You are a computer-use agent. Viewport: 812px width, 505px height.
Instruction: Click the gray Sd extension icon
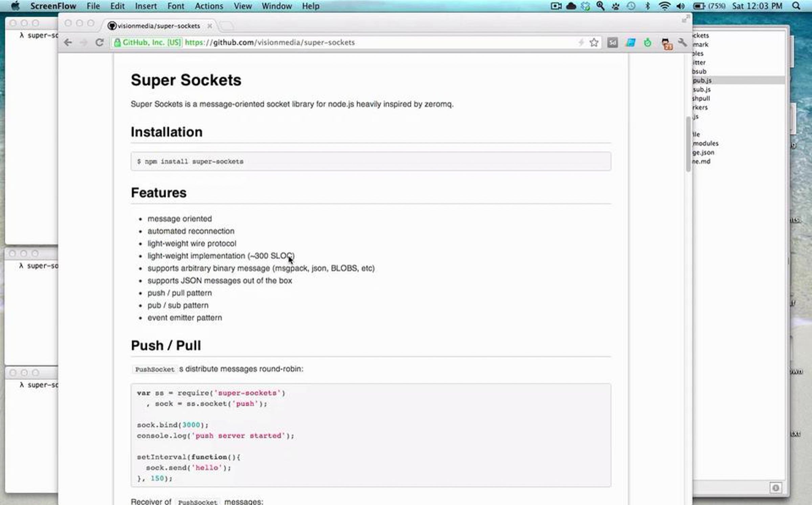[x=612, y=43]
